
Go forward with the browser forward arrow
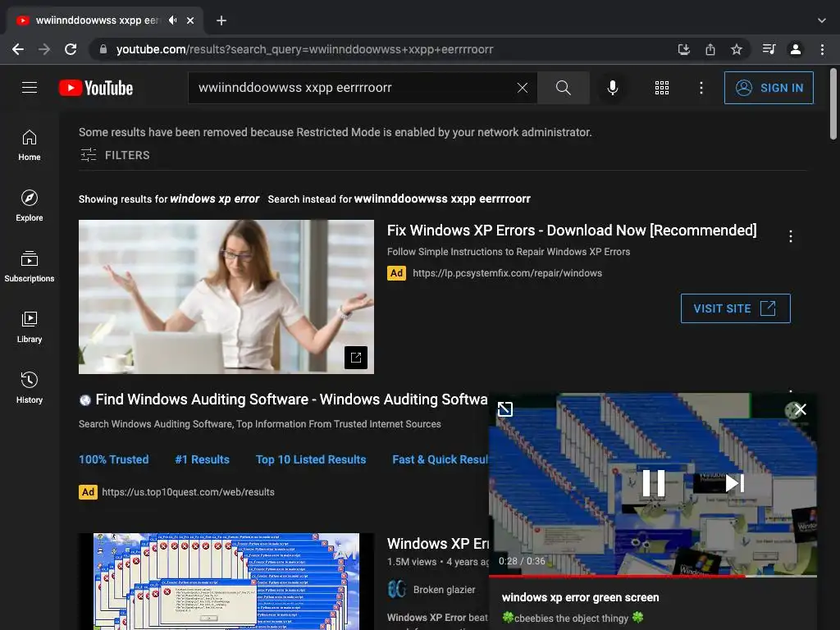click(x=44, y=49)
